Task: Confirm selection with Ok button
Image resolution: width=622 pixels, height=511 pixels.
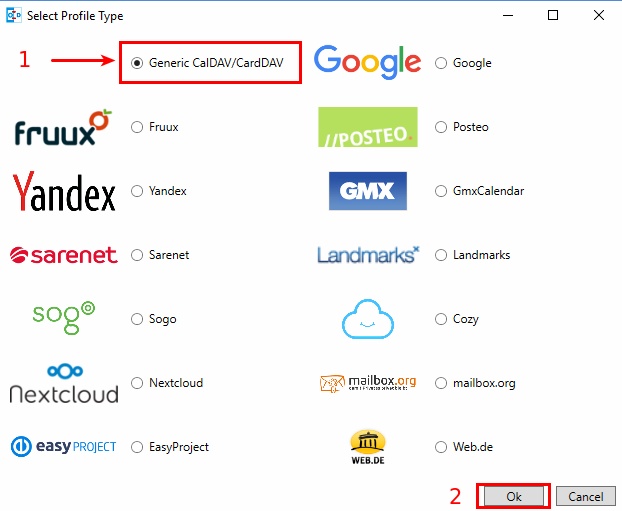Action: [x=514, y=496]
